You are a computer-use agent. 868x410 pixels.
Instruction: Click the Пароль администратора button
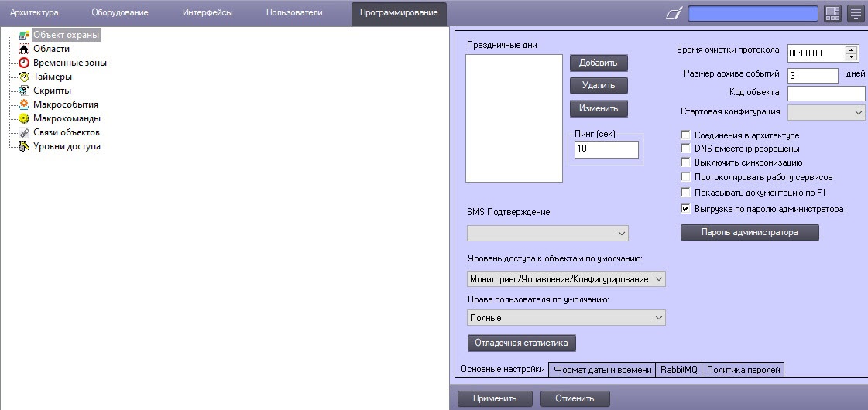click(749, 232)
